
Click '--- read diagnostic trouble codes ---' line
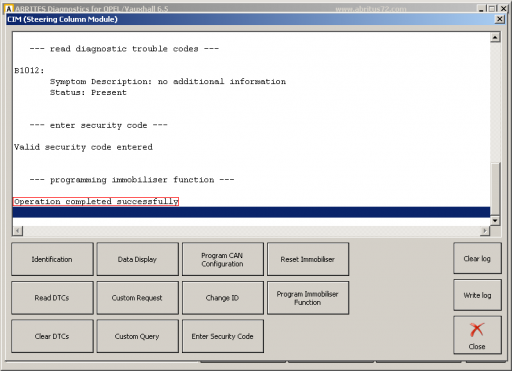pos(124,49)
